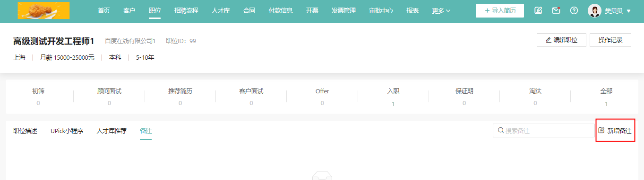Click the 搜索备注 search field
The height and width of the screenshot is (180, 644).
coord(543,130)
